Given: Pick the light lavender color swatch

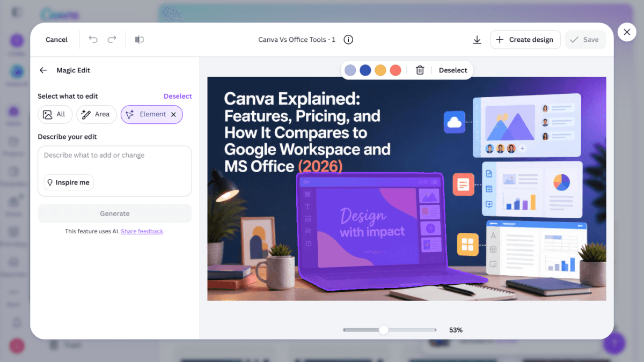Looking at the screenshot, I should click(x=350, y=70).
